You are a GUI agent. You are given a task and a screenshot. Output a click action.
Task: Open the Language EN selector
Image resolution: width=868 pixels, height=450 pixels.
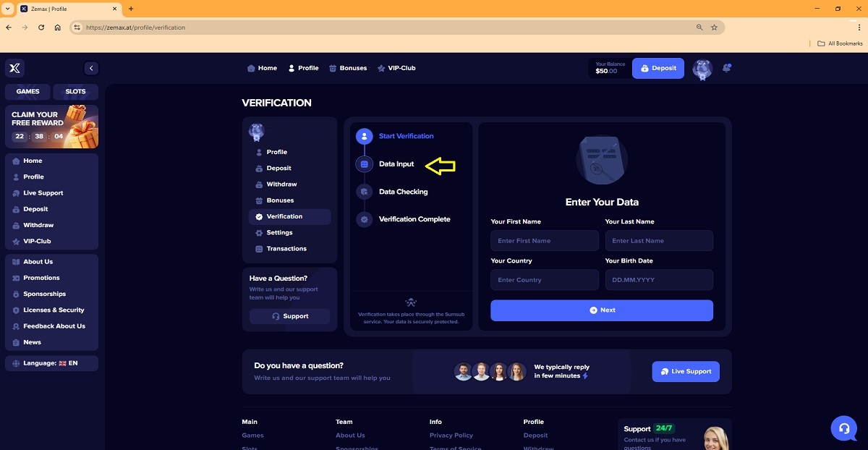[51, 363]
